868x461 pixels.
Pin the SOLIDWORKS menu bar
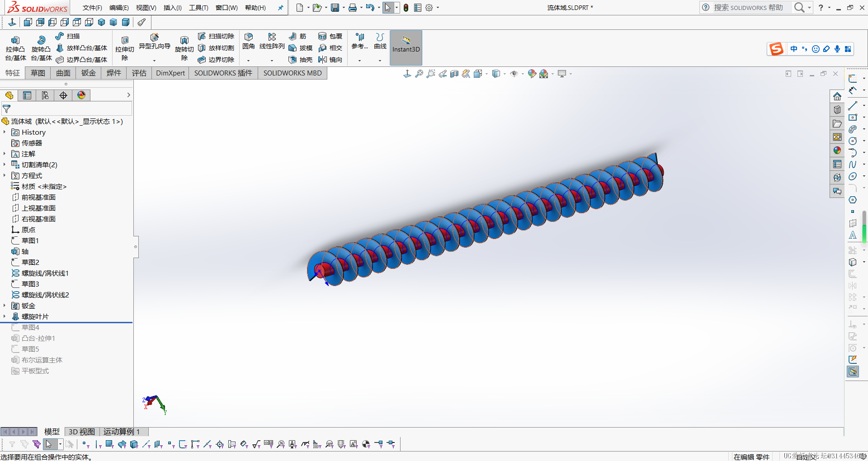click(x=280, y=8)
